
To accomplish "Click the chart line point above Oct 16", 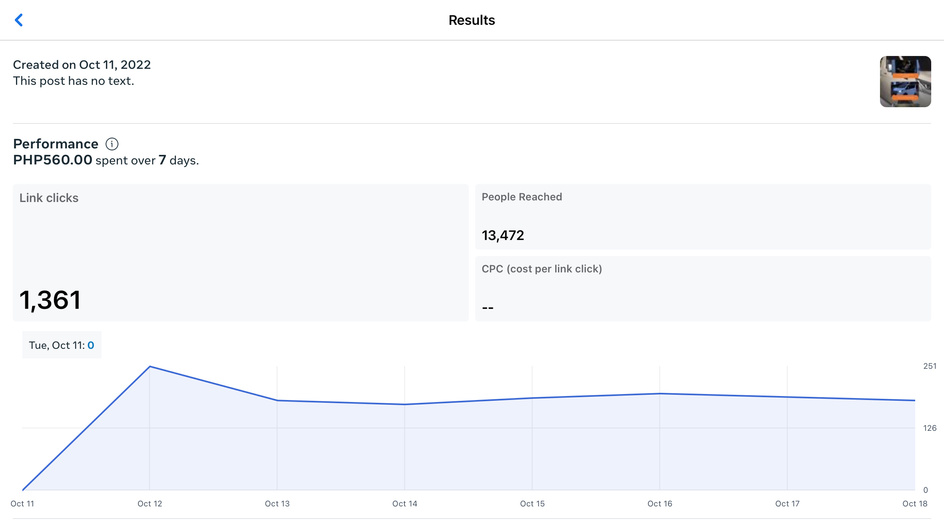I will point(660,394).
